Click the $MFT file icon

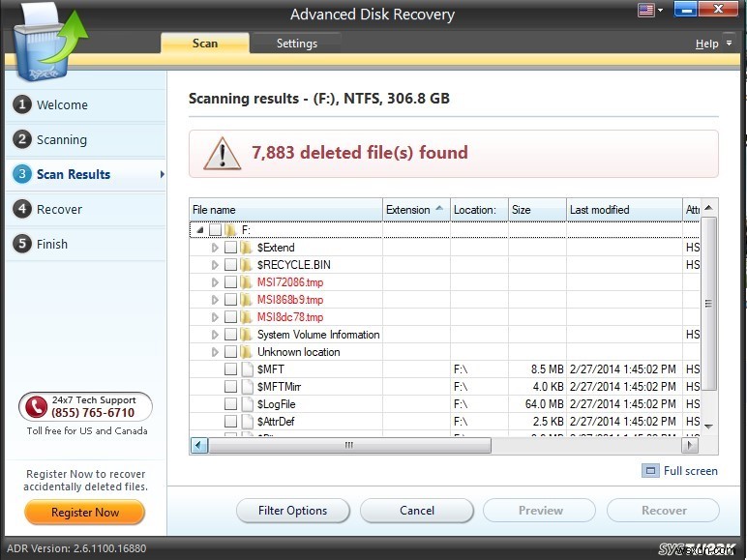246,369
